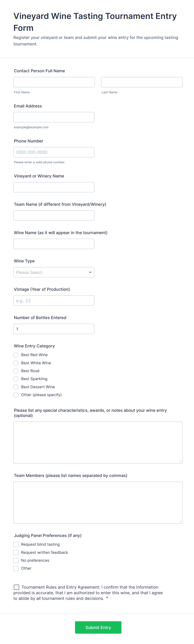Tick the No preferences checkbox
This screenshot has width=194, height=644.
[x=16, y=560]
